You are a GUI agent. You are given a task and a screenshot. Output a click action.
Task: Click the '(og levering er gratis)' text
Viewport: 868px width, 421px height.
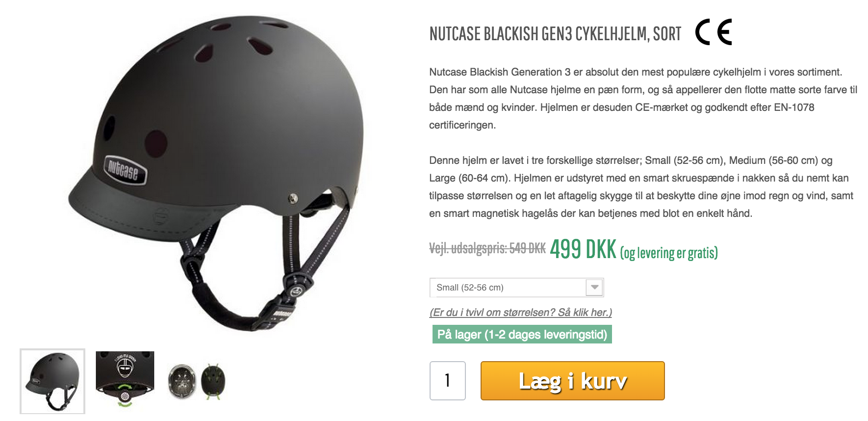click(669, 253)
